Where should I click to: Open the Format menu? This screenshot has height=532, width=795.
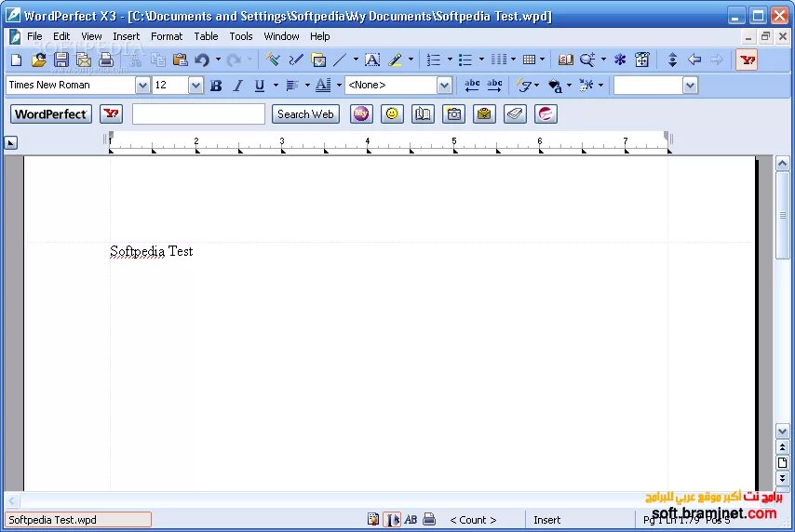tap(167, 36)
